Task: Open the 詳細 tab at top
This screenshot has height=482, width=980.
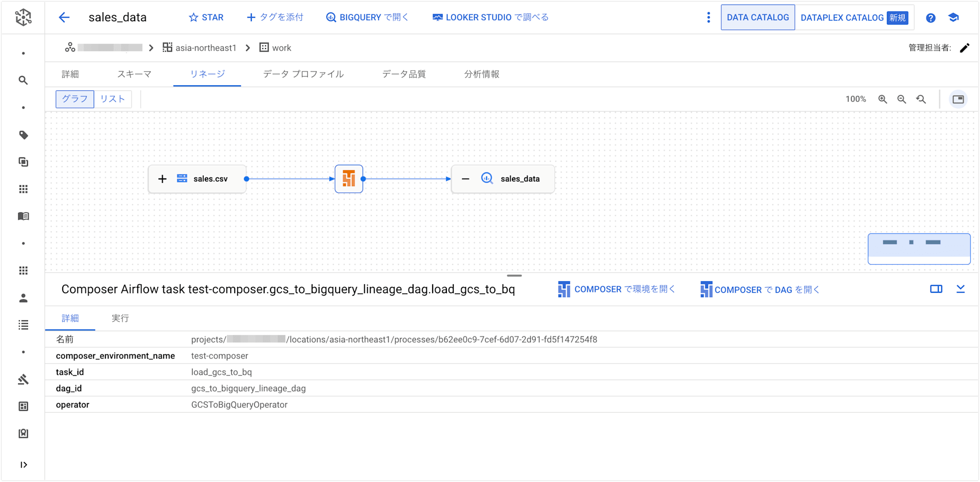Action: tap(70, 74)
